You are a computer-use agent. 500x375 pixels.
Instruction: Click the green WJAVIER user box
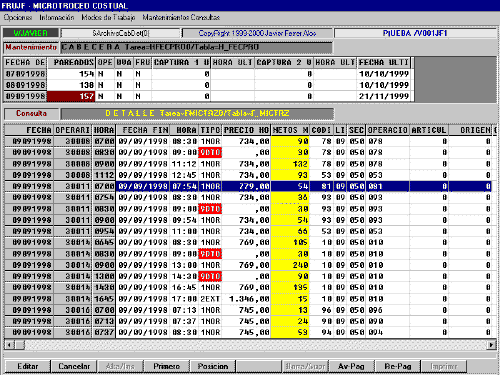(31, 33)
